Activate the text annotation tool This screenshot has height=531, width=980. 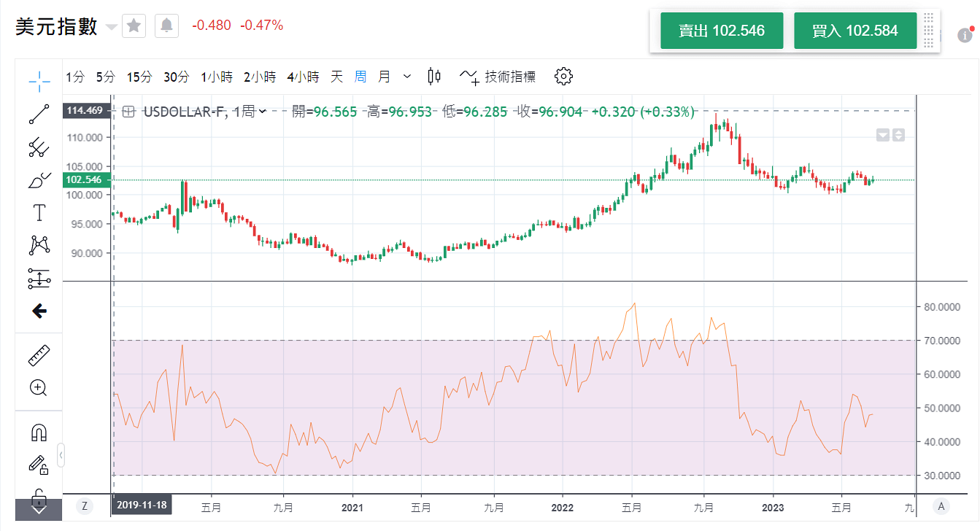39,213
